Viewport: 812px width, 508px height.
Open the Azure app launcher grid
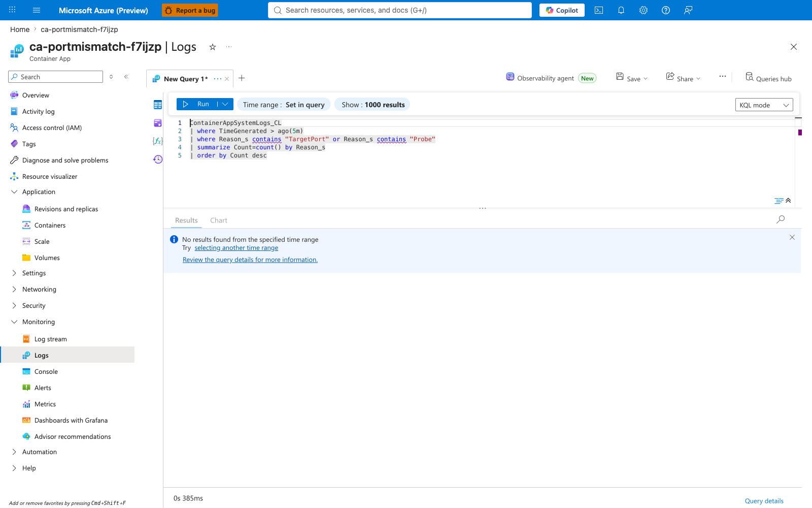click(12, 10)
